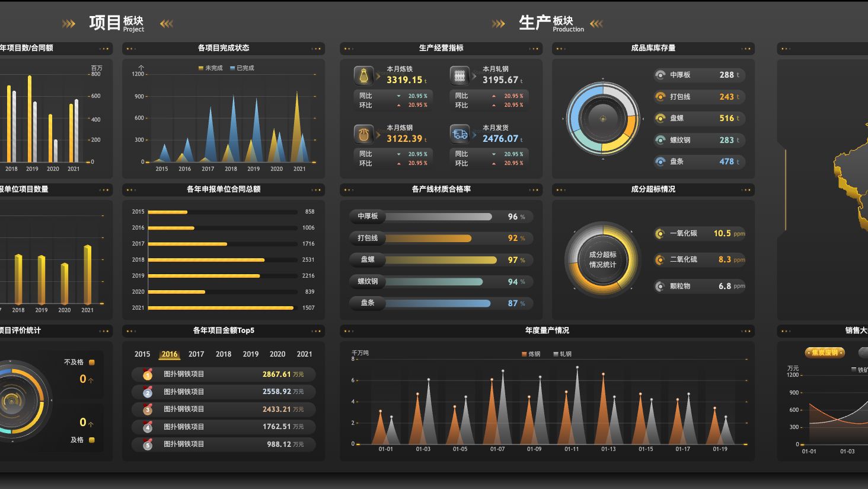
Task: Toggle the 炼钢 legend in yearly output chart
Action: [531, 354]
